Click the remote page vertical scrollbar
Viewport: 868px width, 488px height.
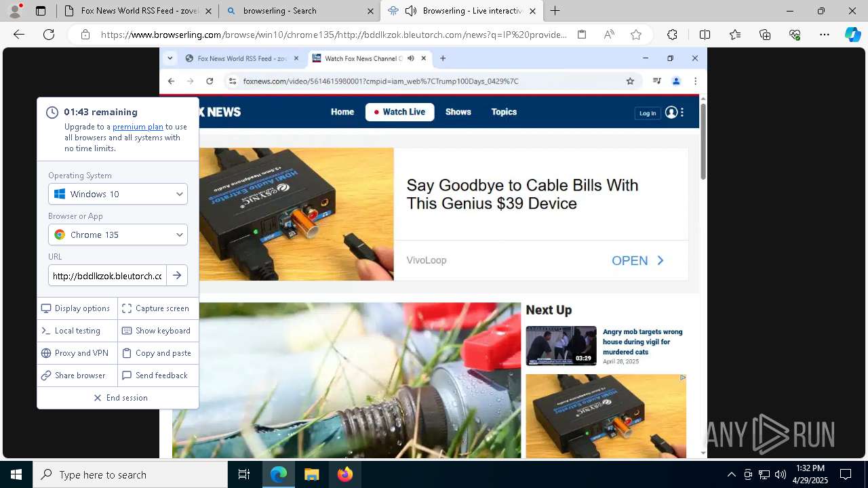[x=703, y=142]
